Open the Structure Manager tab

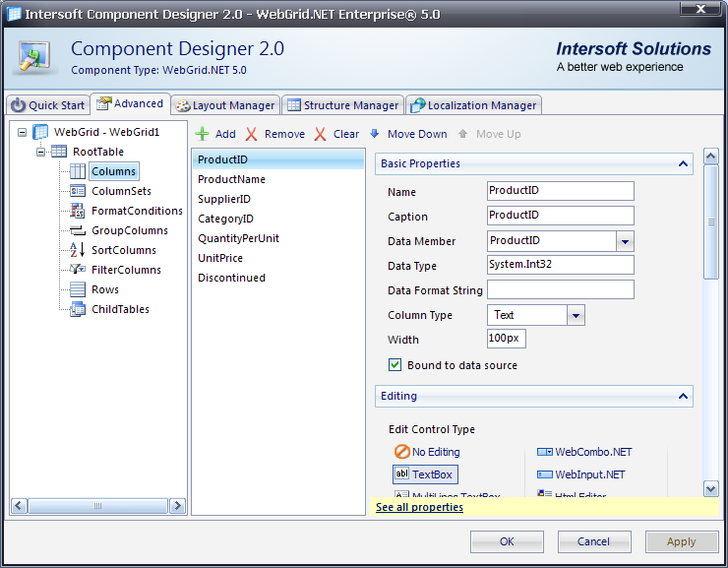(342, 105)
